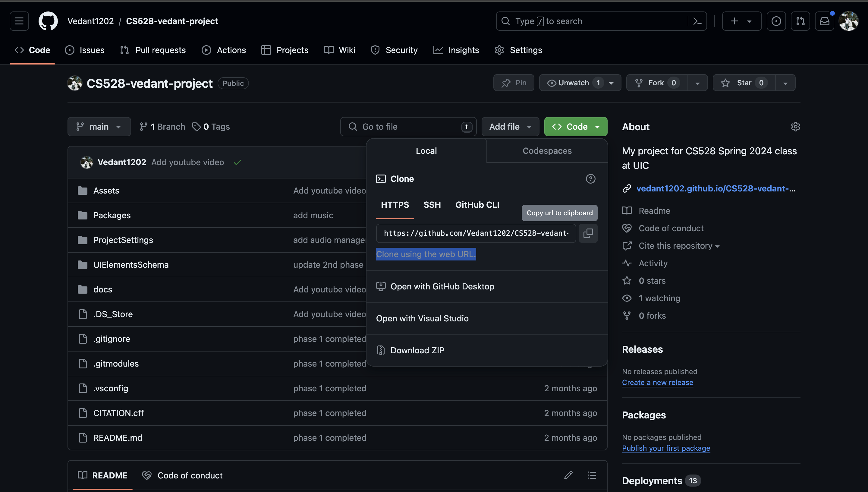Click Publish your first package link
868x492 pixels.
pos(666,448)
